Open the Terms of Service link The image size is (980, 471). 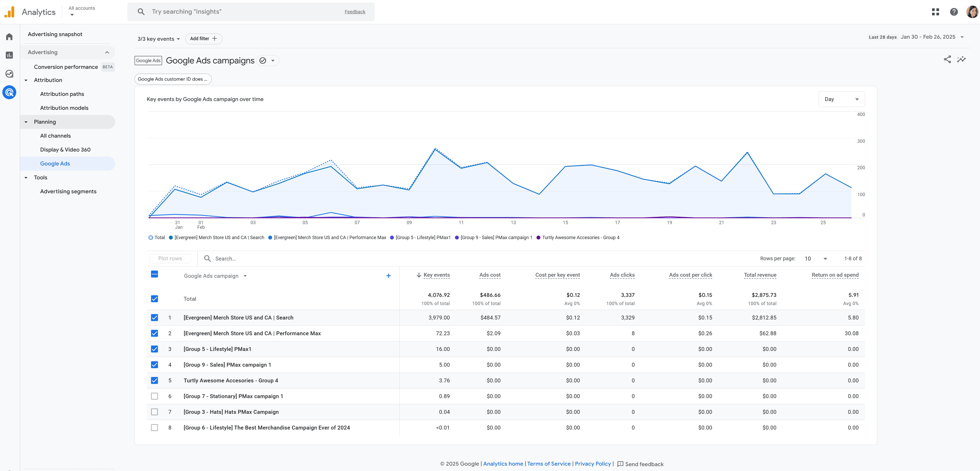tap(549, 464)
